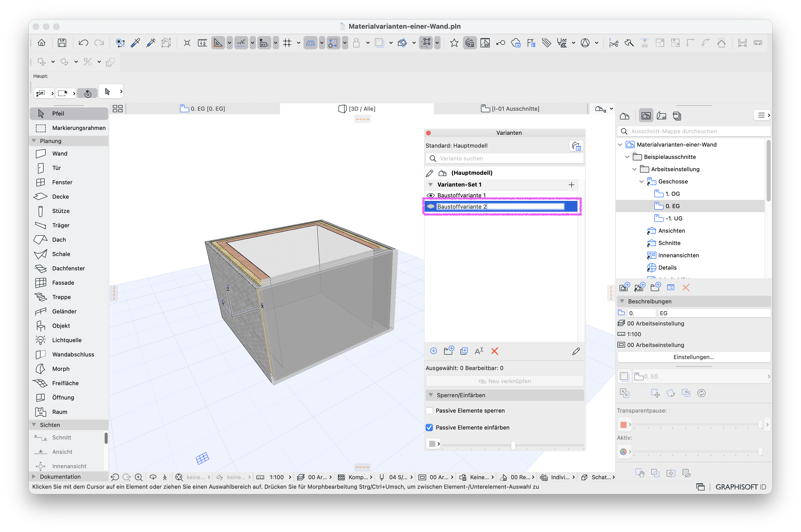Select Schnitte in the view tree
Image resolution: width=801 pixels, height=532 pixels.
coord(669,243)
